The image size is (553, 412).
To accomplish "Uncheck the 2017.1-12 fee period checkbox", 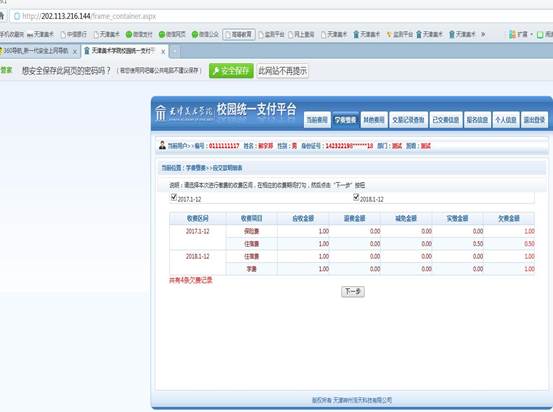I will click(x=173, y=197).
